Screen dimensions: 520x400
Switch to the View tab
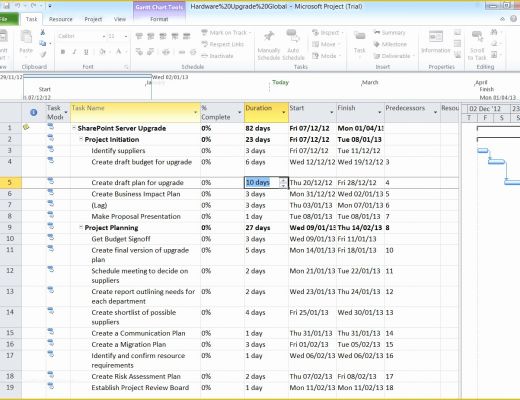[x=120, y=19]
